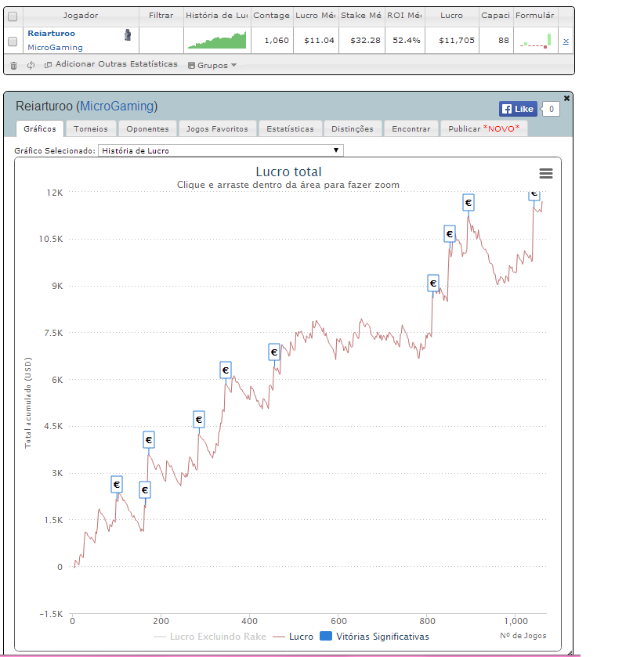Toggle Lucro Excluindo Rake legend series

click(x=210, y=637)
